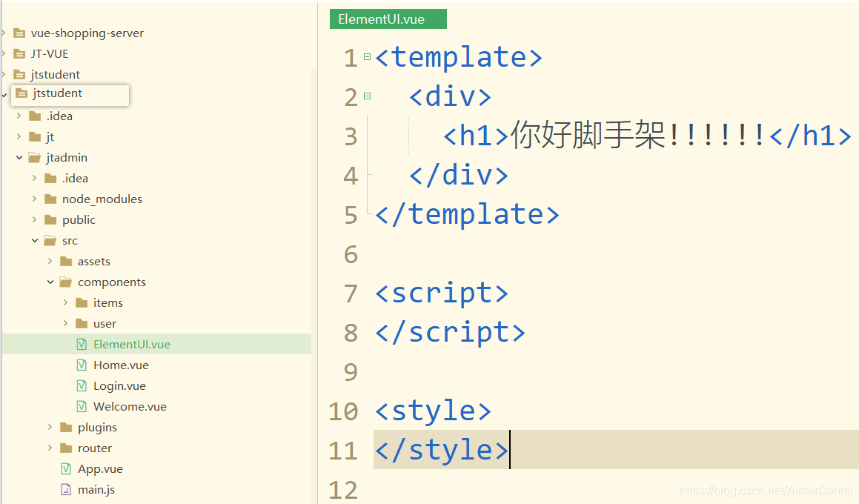This screenshot has height=504, width=859.
Task: Expand the router folder chevron
Action: pyautogui.click(x=50, y=448)
